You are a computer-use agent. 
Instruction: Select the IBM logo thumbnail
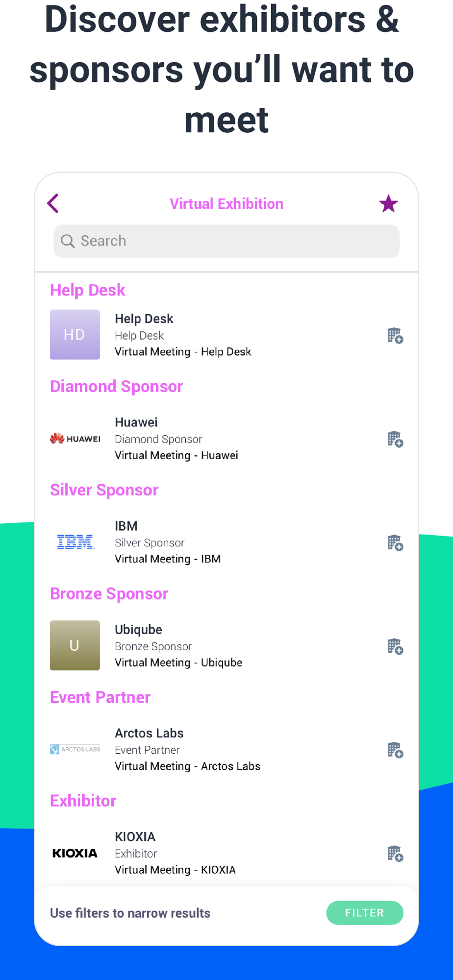point(76,542)
